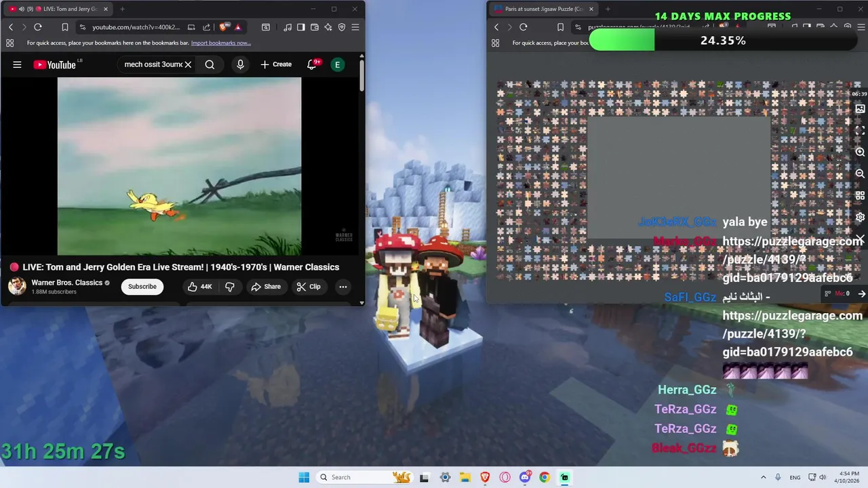Click the cast/install icon in YouTube address bar
This screenshot has width=868, height=488.
191,27
